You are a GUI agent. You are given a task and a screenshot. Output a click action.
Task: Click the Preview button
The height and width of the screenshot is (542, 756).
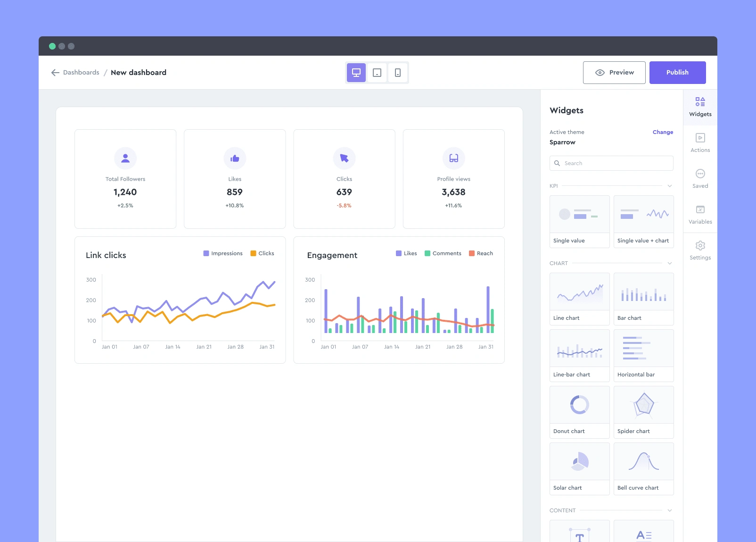point(614,73)
